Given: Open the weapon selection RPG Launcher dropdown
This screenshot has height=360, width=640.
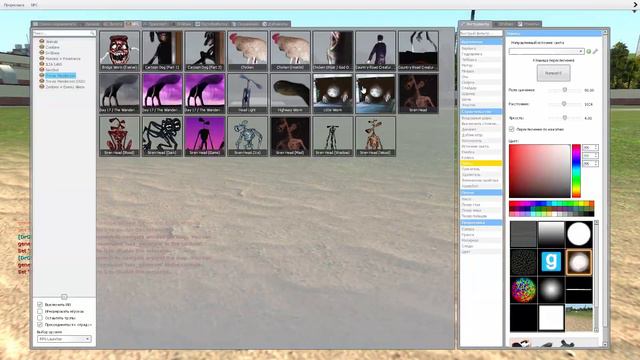Looking at the screenshot, I should coord(64,339).
